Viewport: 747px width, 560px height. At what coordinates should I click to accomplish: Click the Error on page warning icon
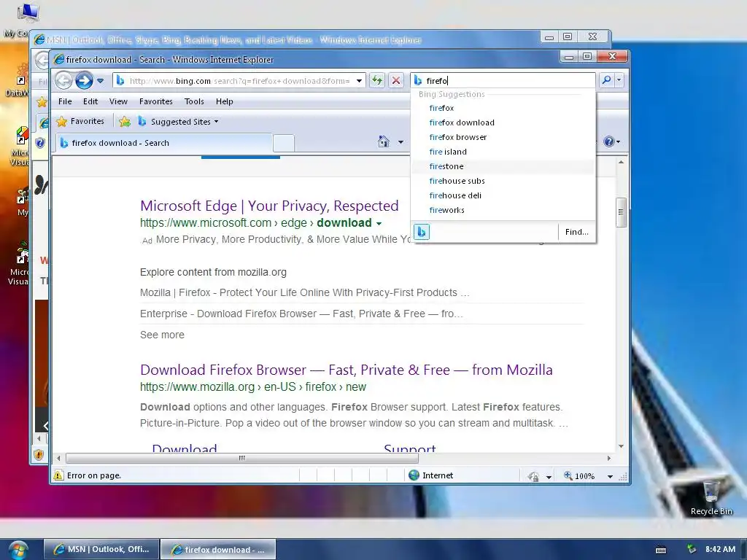58,475
